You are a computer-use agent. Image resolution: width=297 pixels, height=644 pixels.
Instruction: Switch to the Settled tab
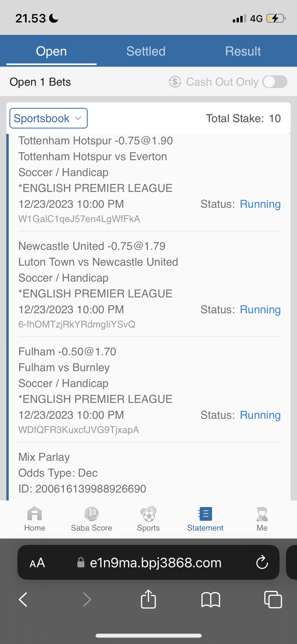click(x=146, y=51)
